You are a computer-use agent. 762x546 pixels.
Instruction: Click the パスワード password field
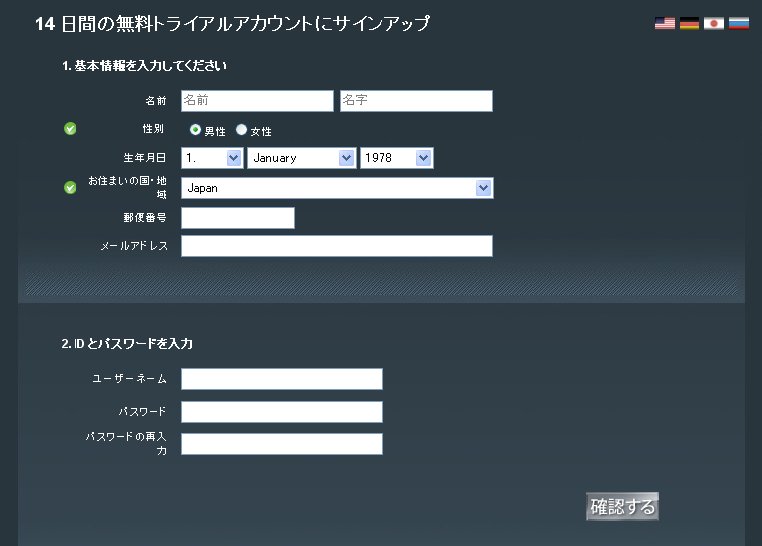tap(282, 412)
